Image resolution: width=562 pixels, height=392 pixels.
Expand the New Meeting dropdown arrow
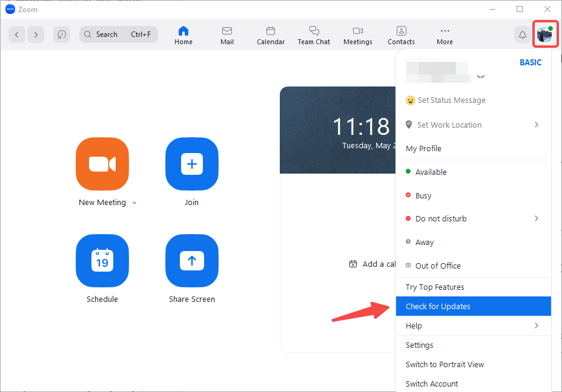click(134, 202)
